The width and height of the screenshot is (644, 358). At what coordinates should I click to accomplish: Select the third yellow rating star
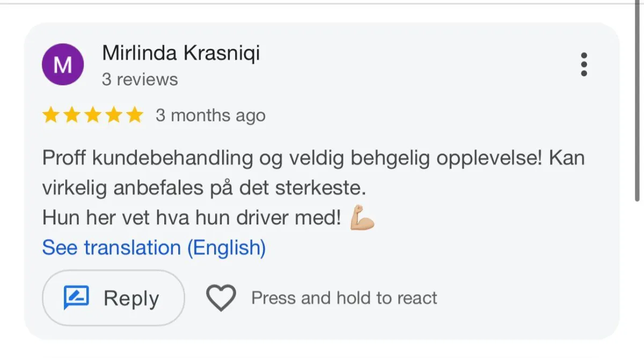[x=93, y=115]
